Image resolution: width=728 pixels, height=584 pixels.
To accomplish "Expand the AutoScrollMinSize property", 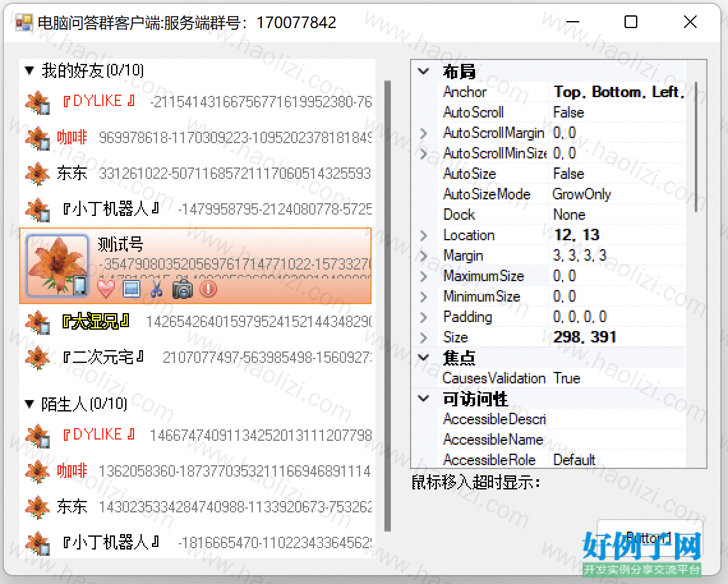I will pyautogui.click(x=423, y=153).
